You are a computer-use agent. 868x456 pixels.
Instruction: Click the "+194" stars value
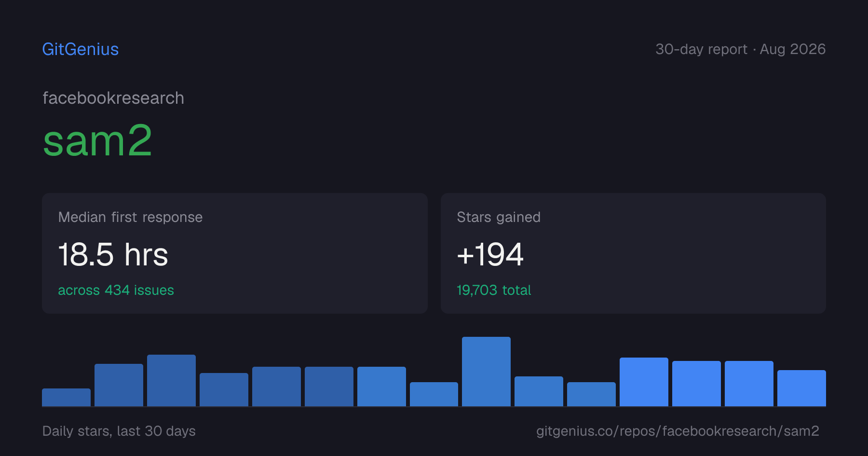tap(490, 254)
